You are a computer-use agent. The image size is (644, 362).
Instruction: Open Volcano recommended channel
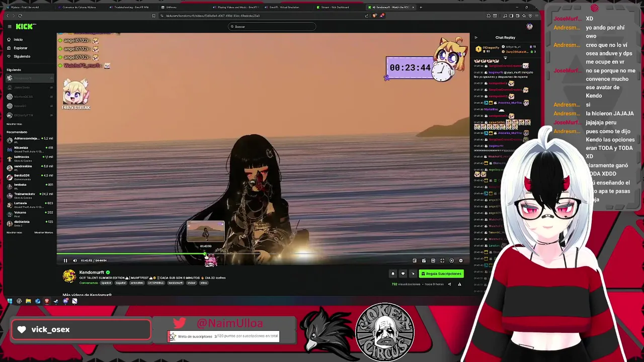[x=30, y=214]
